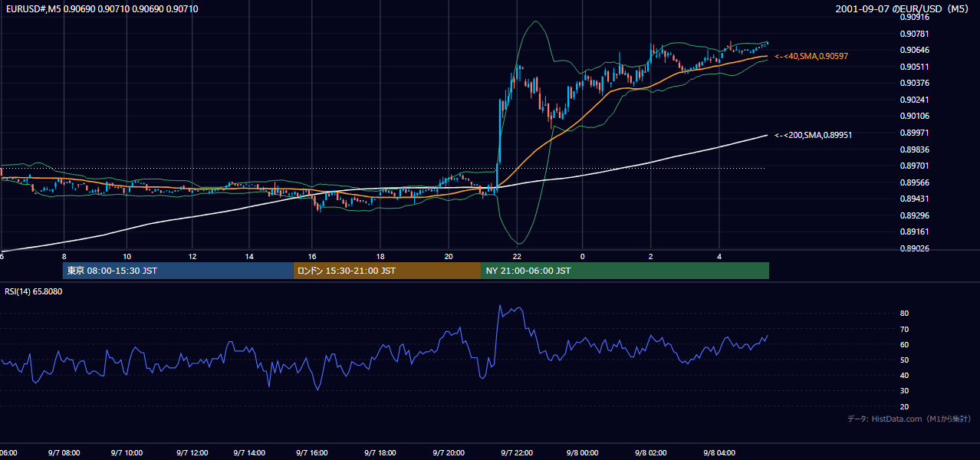
Task: Click price axis label 0.89971
Action: point(913,133)
